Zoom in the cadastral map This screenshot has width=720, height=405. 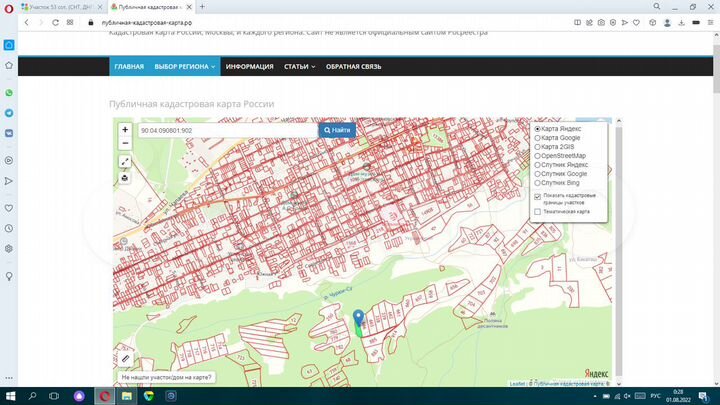click(125, 129)
